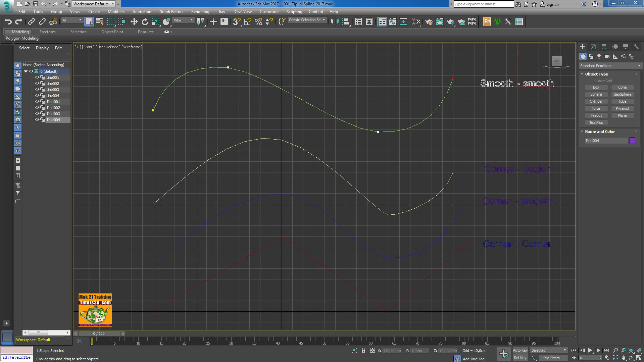Open the Cameras category in the Create panel
Screen dimensions: 644x362
coord(607,56)
